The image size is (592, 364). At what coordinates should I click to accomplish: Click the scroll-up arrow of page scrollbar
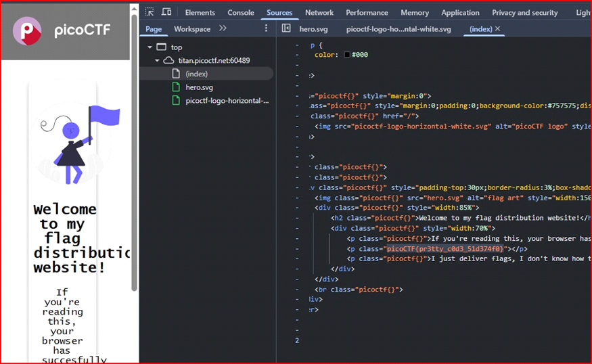pyautogui.click(x=134, y=9)
